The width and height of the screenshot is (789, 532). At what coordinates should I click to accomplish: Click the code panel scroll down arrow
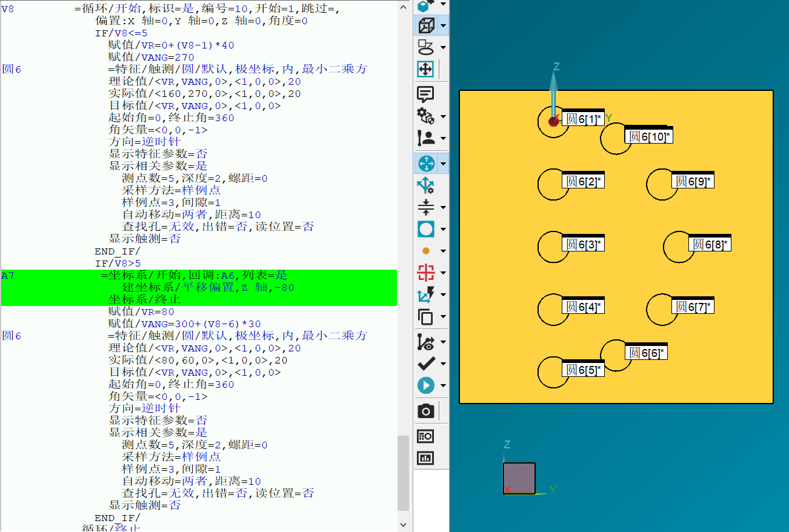tap(404, 524)
